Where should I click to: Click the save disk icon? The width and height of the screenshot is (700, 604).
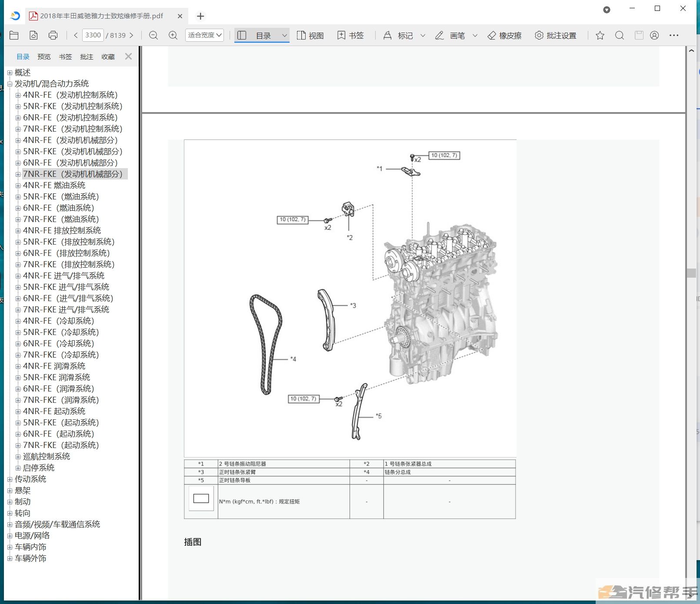pyautogui.click(x=639, y=36)
